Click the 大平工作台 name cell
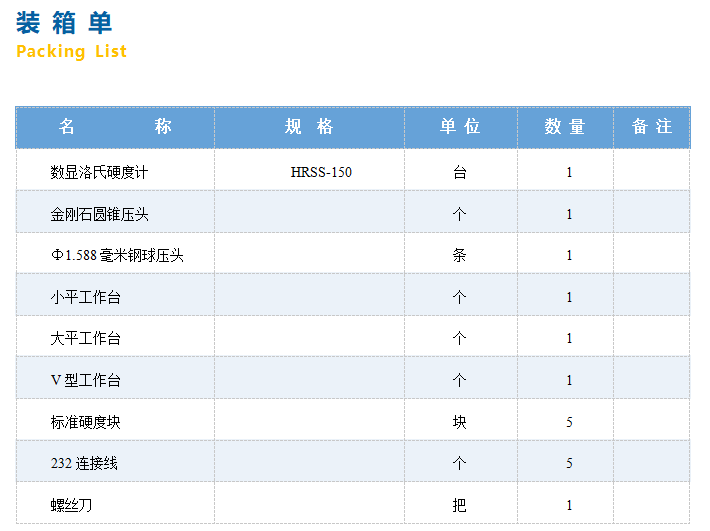Screen dimensions: 710x531 click(x=85, y=338)
